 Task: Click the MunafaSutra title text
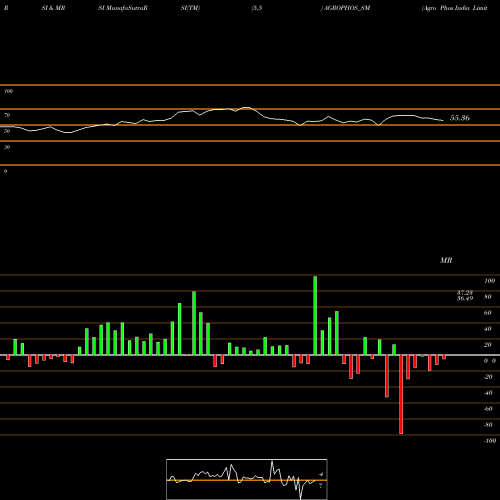click(x=123, y=8)
